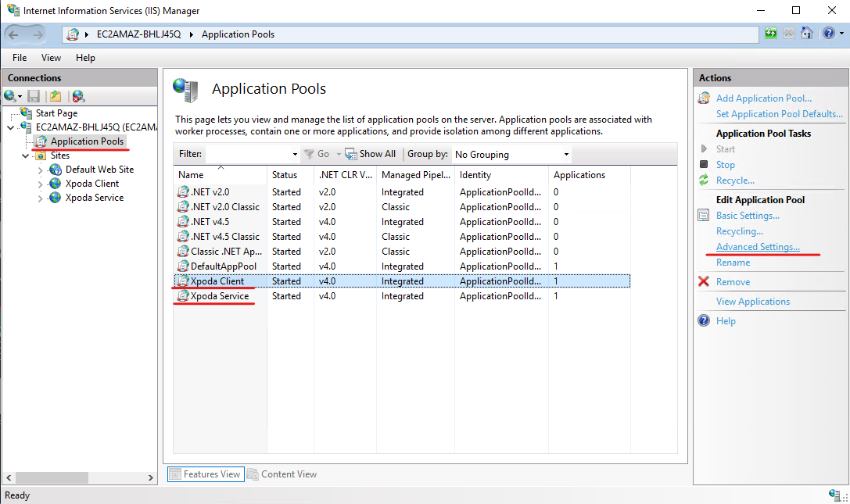The height and width of the screenshot is (504, 850).
Task: Click the DefaultAppPool row icon
Action: (183, 266)
